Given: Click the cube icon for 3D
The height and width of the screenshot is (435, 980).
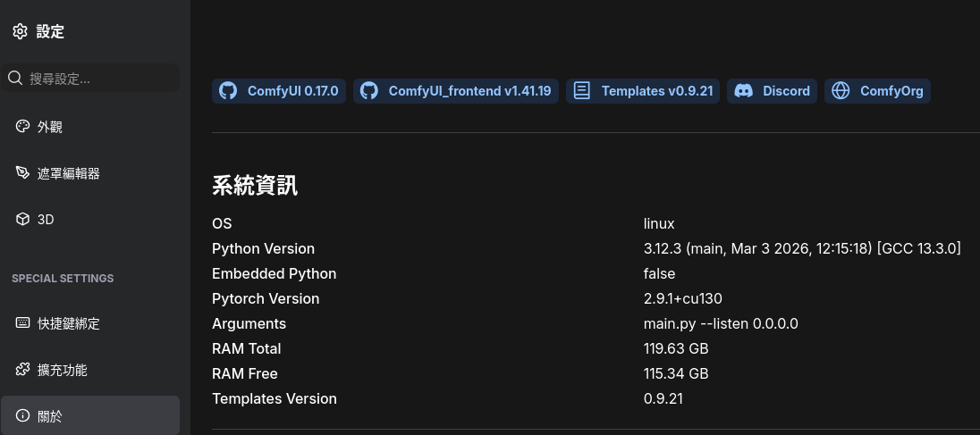Looking at the screenshot, I should (x=23, y=219).
